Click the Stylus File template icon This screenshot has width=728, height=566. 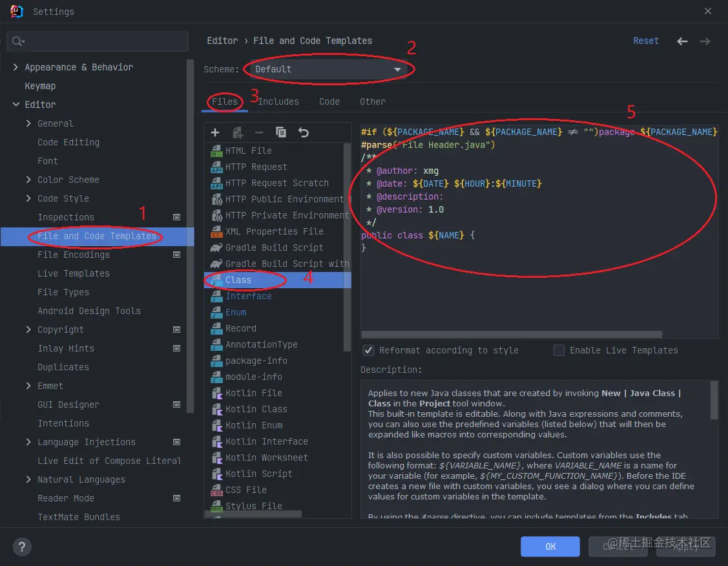[x=216, y=506]
